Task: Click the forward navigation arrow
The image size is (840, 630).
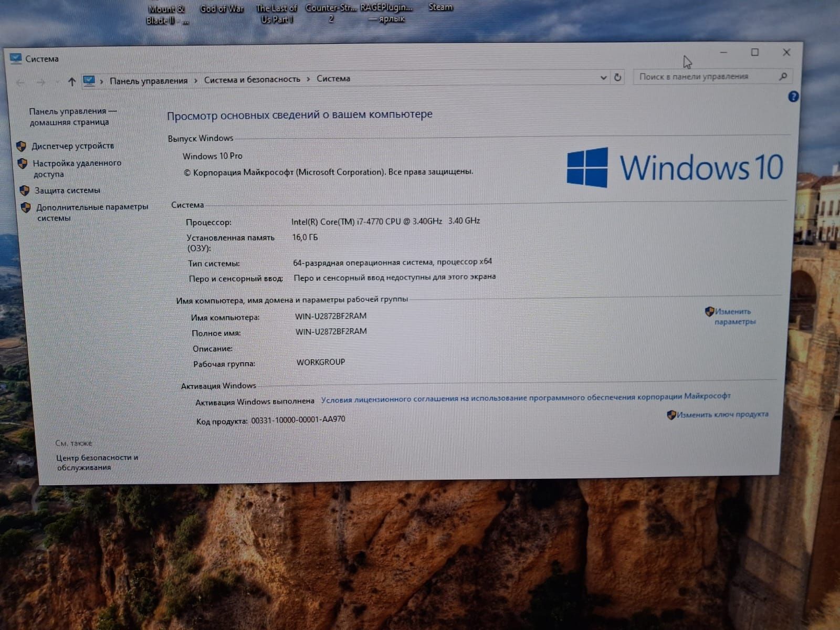Action: (x=41, y=82)
